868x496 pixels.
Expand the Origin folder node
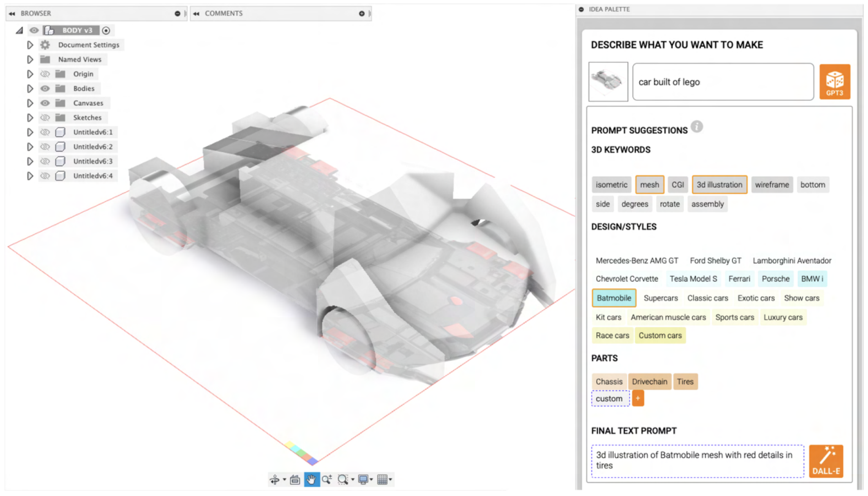click(x=30, y=74)
